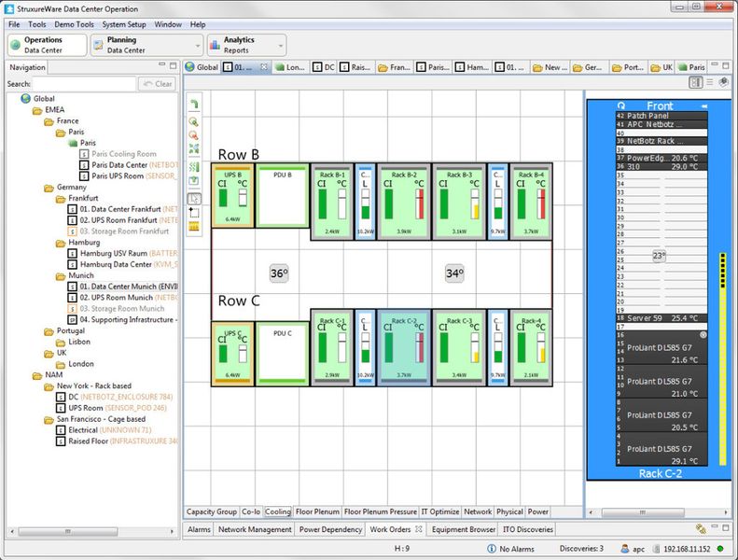738x560 pixels.
Task: Select Rack B-2 on the floor plan
Action: coord(404,202)
